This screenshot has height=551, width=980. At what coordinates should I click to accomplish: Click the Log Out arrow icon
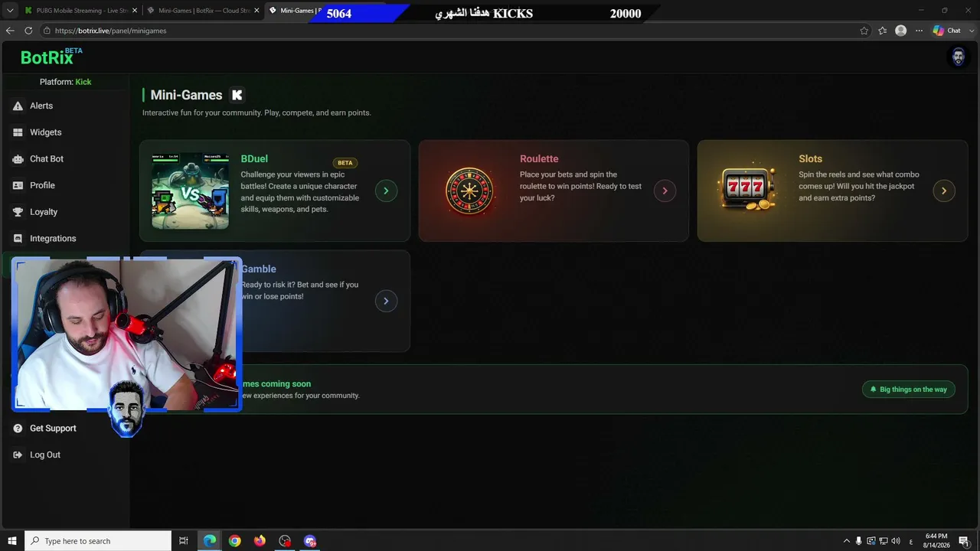click(x=18, y=455)
